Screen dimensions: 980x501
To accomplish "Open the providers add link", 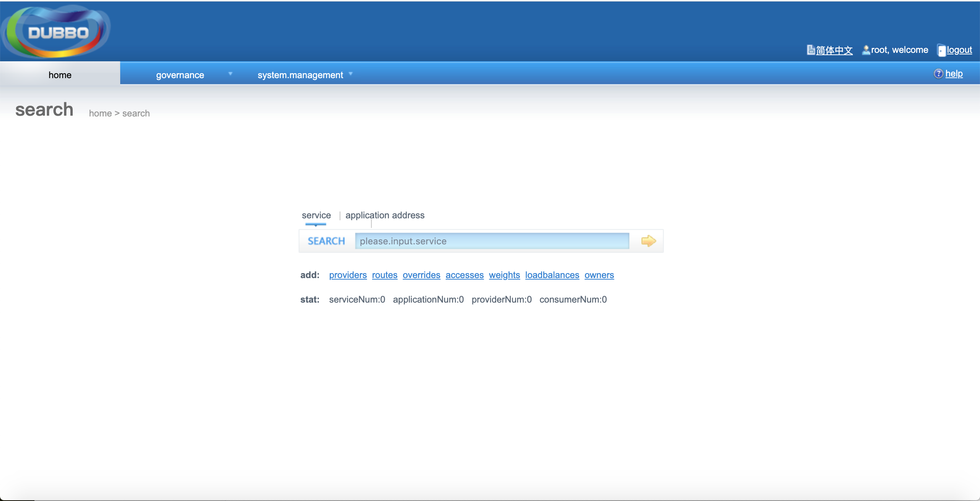I will tap(348, 275).
